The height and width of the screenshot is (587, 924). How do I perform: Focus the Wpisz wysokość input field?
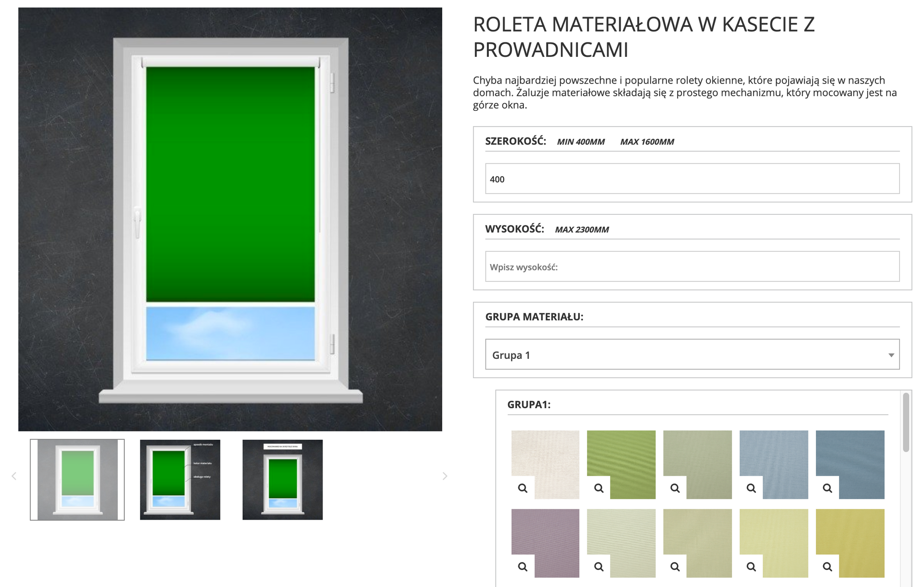tap(692, 266)
